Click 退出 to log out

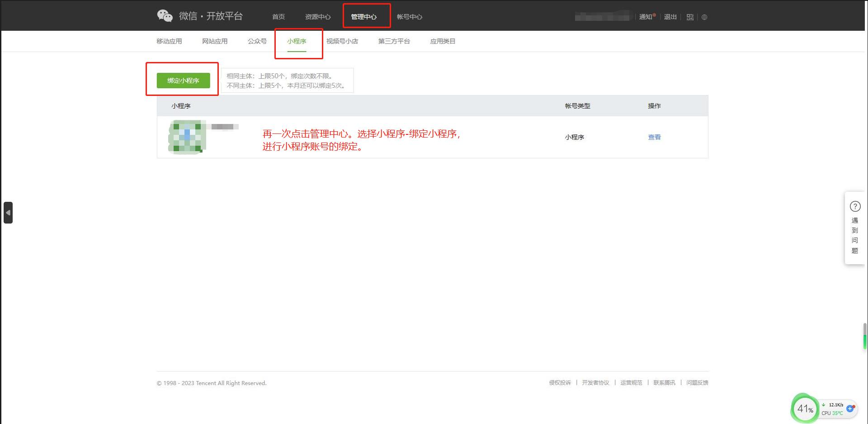pyautogui.click(x=670, y=17)
